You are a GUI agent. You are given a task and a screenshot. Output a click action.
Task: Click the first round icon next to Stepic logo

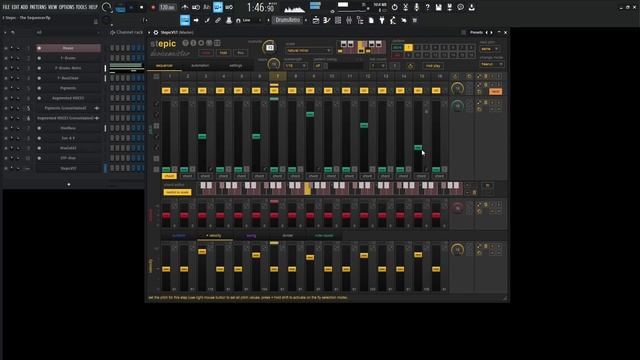185,42
